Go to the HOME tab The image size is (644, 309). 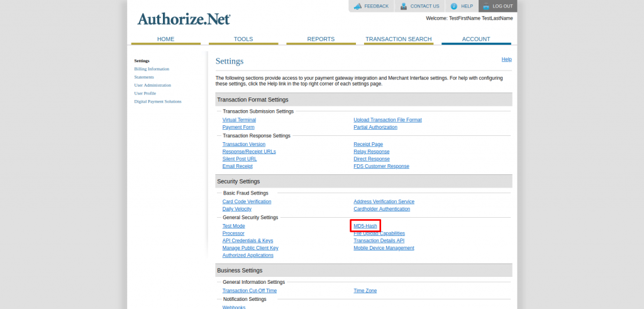166,40
